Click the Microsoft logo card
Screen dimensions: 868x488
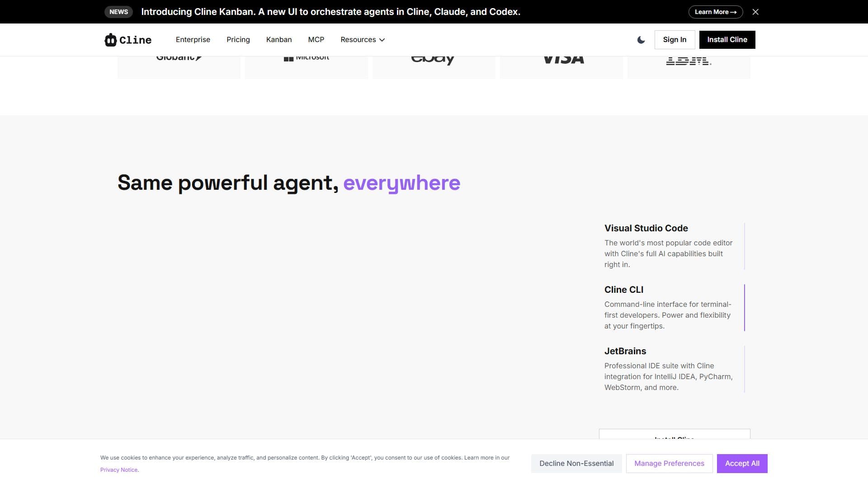[x=306, y=67]
